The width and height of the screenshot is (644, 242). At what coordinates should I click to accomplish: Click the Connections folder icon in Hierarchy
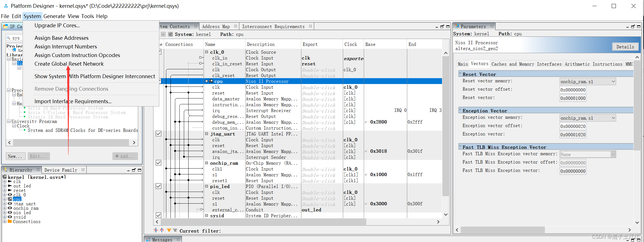click(x=10, y=221)
